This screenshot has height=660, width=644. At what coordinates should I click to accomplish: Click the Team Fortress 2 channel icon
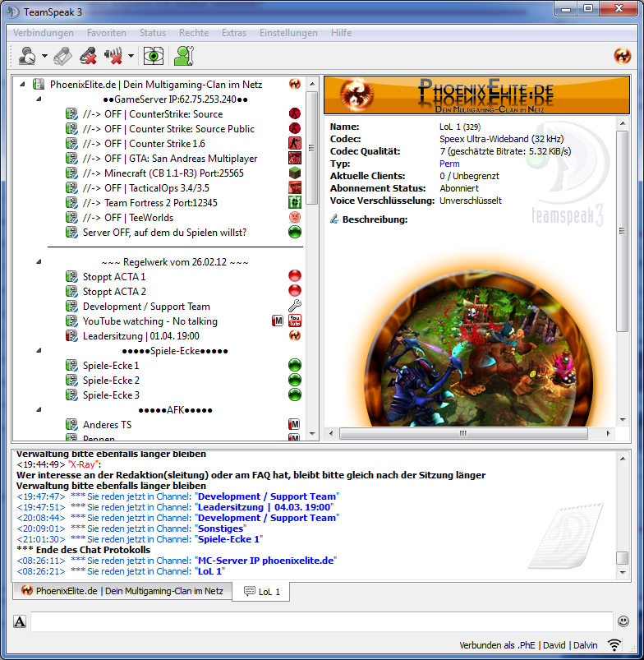point(295,202)
